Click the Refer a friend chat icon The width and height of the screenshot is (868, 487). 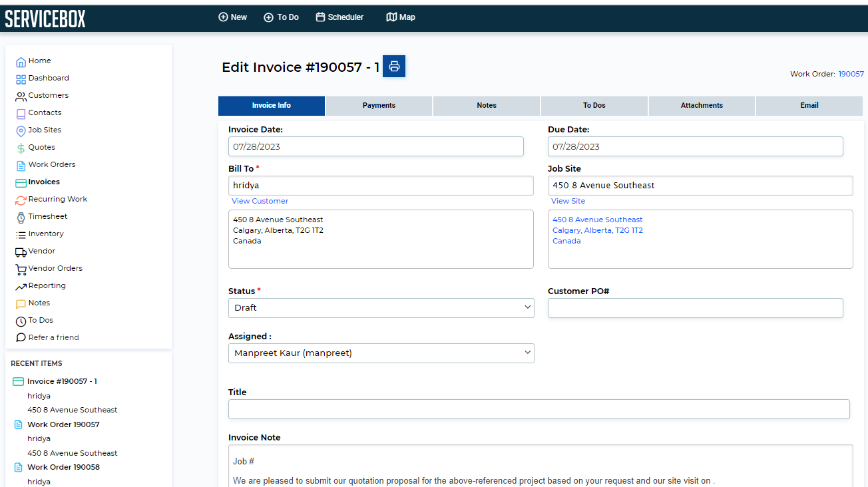click(21, 338)
